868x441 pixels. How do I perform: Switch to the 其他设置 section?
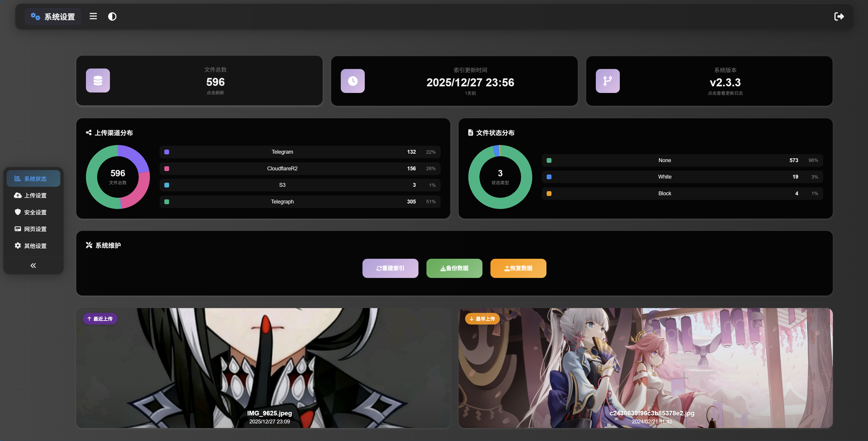coord(18,246)
